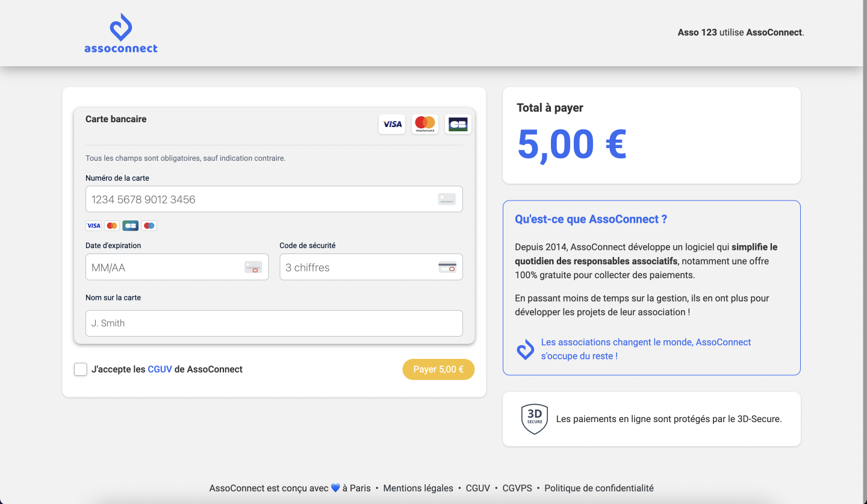867x504 pixels.
Task: Click the small Maestro icon below card number
Action: click(149, 226)
